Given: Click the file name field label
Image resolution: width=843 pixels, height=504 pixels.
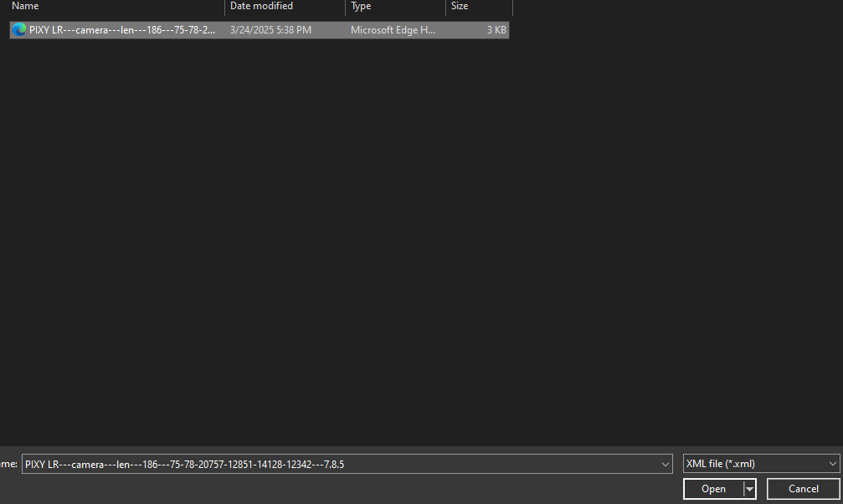Looking at the screenshot, I should [8, 464].
